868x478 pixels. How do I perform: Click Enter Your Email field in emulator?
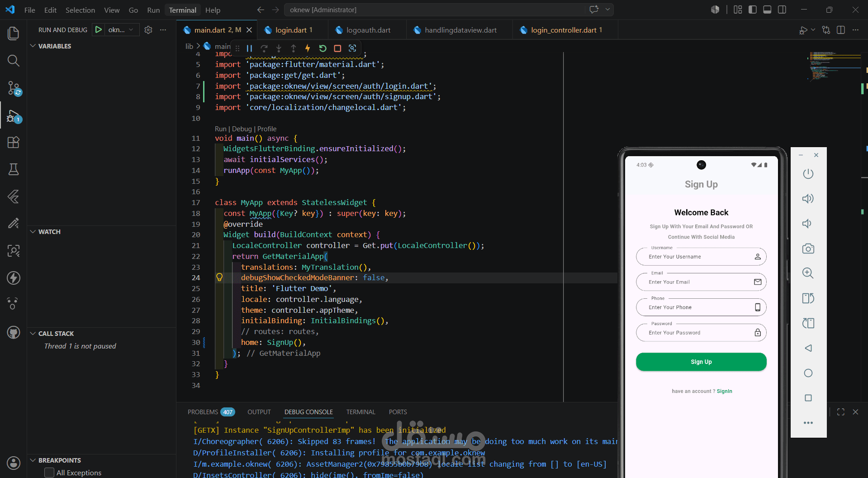(x=701, y=282)
